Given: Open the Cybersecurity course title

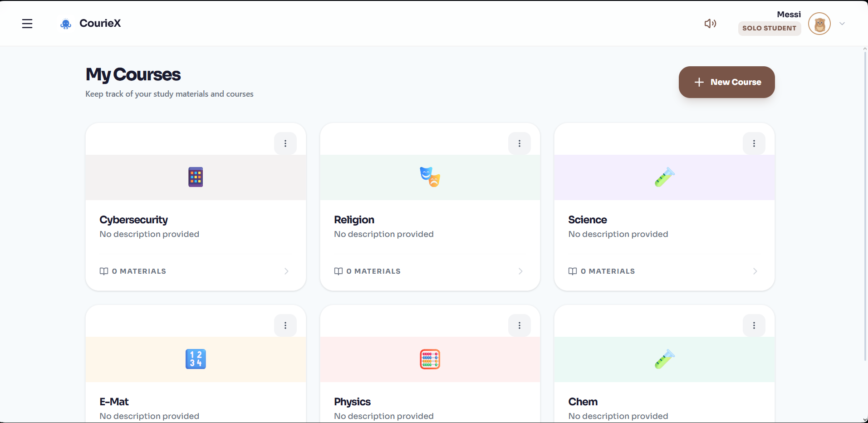Looking at the screenshot, I should point(134,220).
